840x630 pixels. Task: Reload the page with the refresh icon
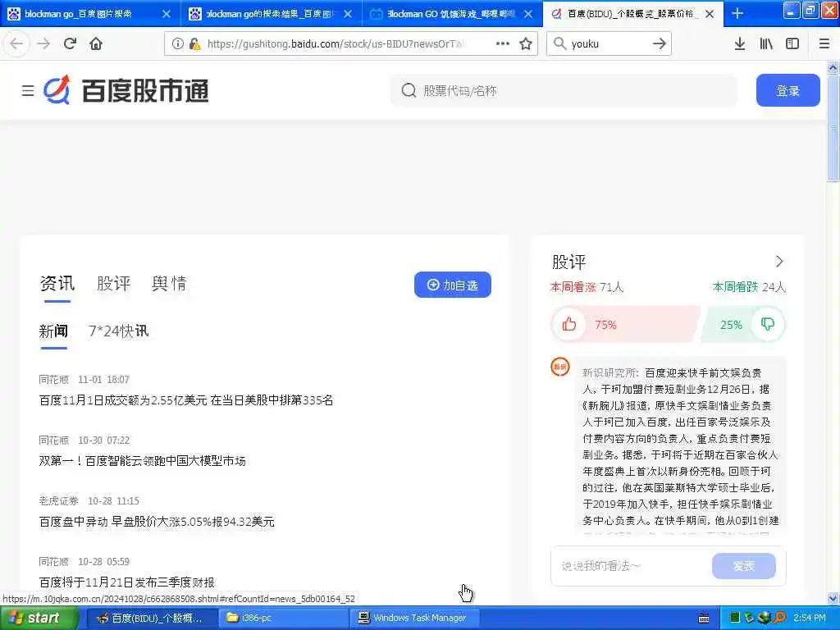point(70,43)
